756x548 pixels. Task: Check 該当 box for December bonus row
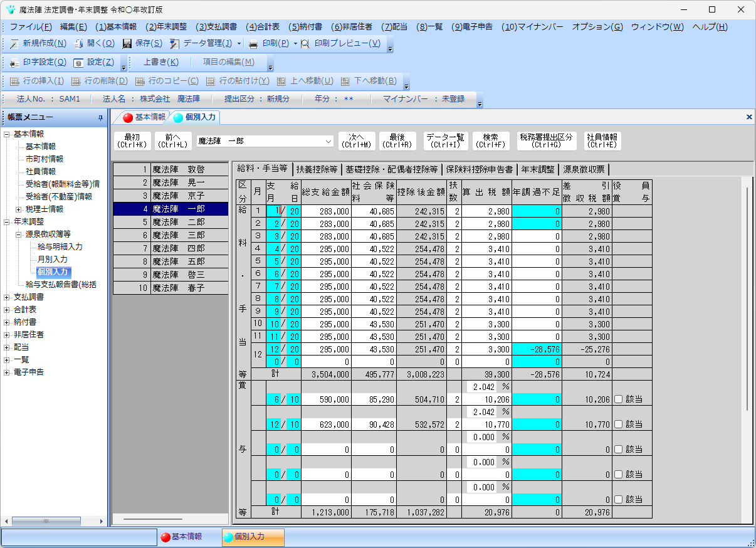click(619, 424)
